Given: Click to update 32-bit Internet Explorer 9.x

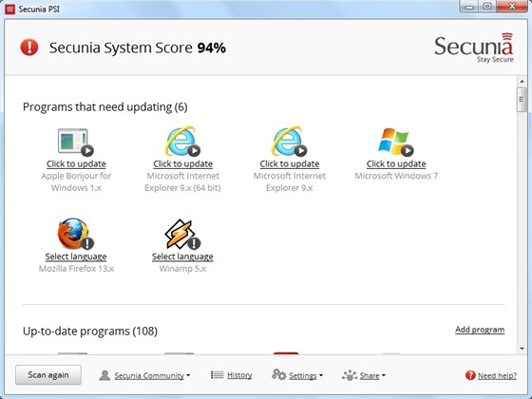Looking at the screenshot, I should pos(290,163).
